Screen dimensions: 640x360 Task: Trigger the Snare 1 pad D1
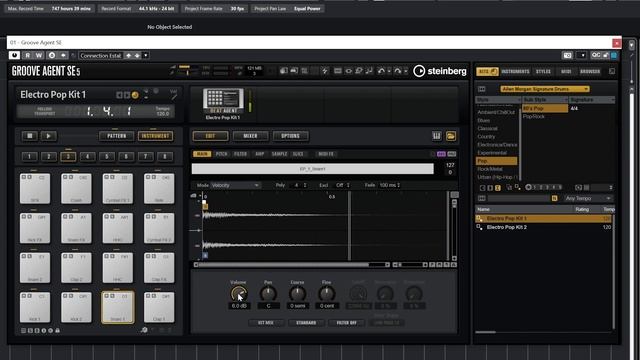[118, 307]
